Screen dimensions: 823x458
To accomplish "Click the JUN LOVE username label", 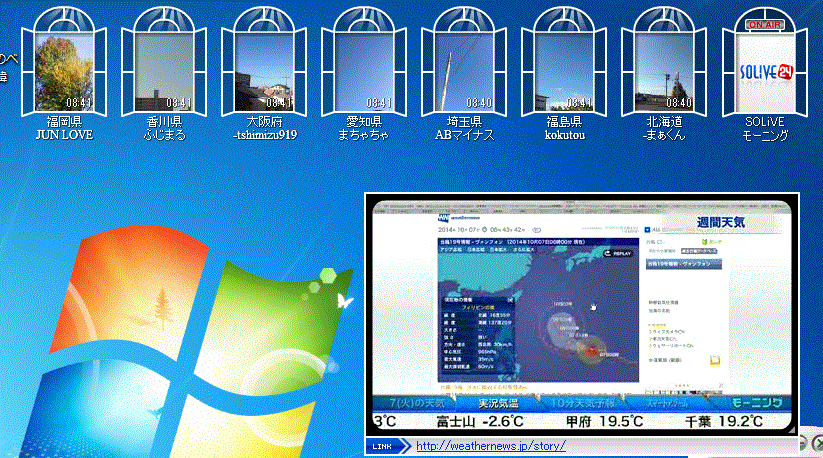I will coord(64,135).
